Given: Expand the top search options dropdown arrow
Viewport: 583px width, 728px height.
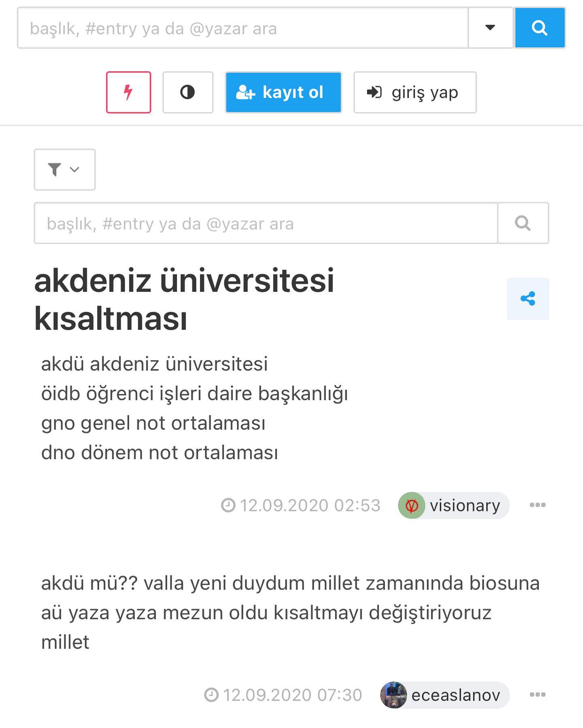Looking at the screenshot, I should tap(490, 28).
